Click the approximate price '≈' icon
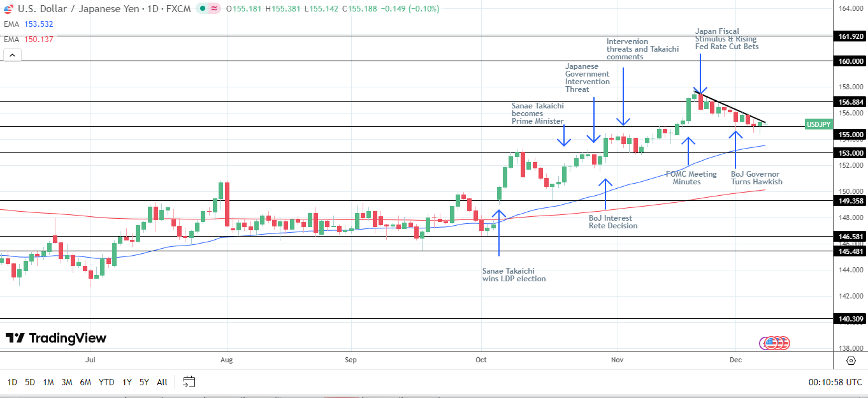This screenshot has width=868, height=398. [215, 8]
